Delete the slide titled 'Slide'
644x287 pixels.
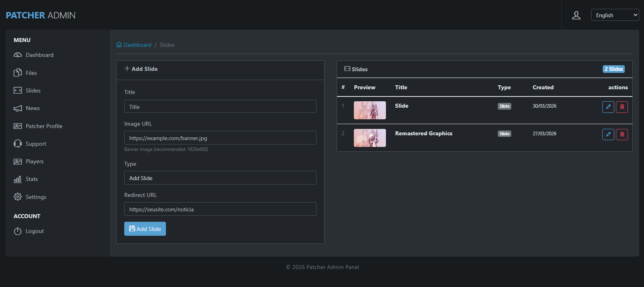[x=622, y=107]
